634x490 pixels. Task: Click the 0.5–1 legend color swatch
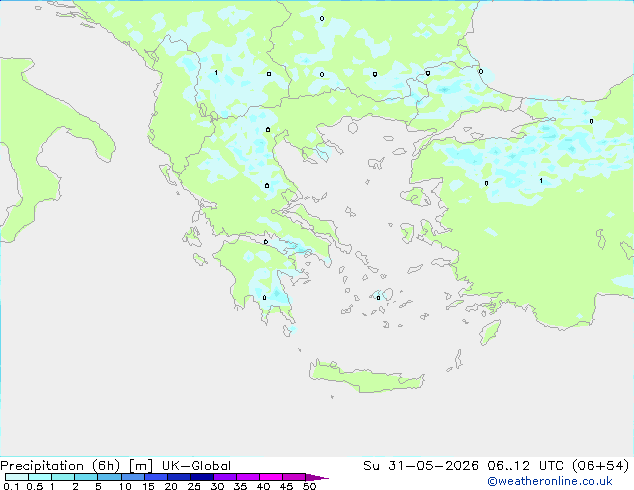(40, 477)
